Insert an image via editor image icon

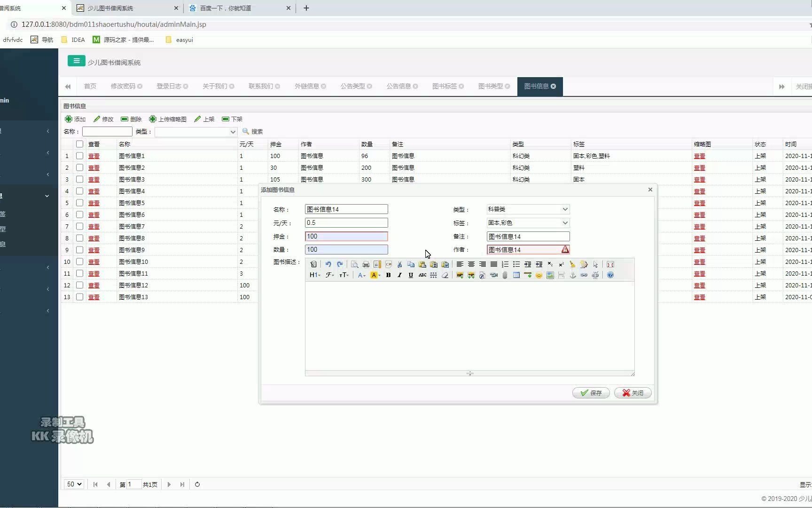(x=460, y=275)
